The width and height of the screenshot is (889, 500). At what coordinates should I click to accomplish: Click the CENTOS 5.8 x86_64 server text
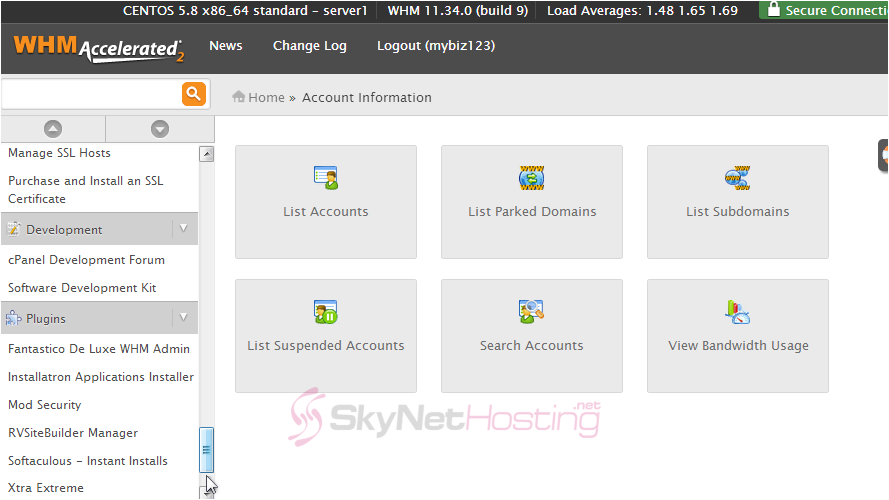pos(245,11)
